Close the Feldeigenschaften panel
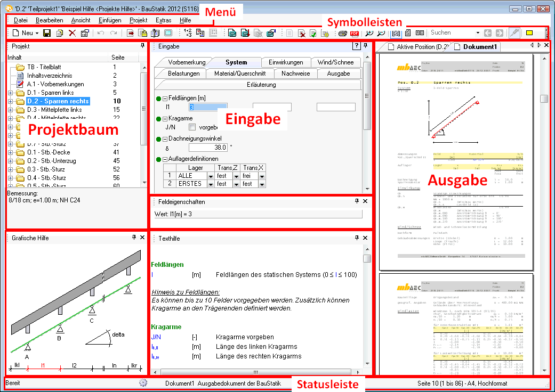 click(x=365, y=201)
